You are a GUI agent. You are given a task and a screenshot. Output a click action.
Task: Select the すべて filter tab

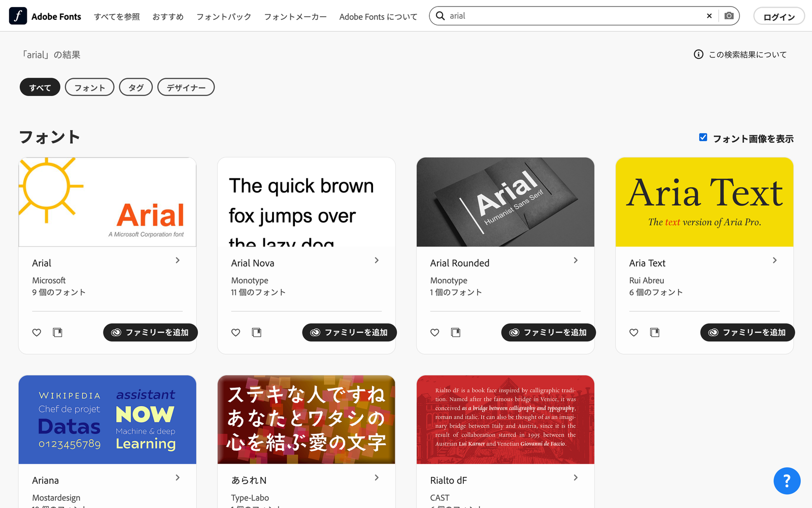pos(40,87)
